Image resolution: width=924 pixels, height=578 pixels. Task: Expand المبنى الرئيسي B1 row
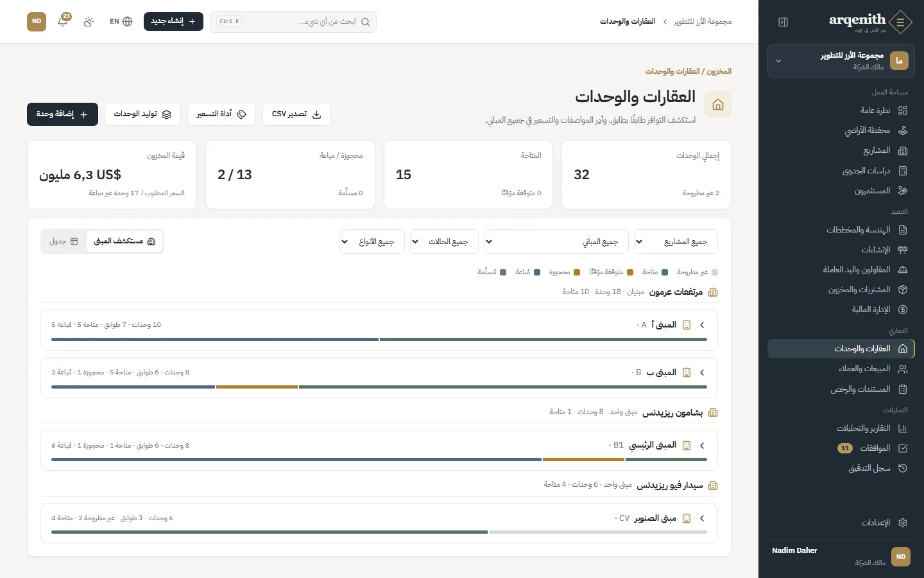[379, 451]
